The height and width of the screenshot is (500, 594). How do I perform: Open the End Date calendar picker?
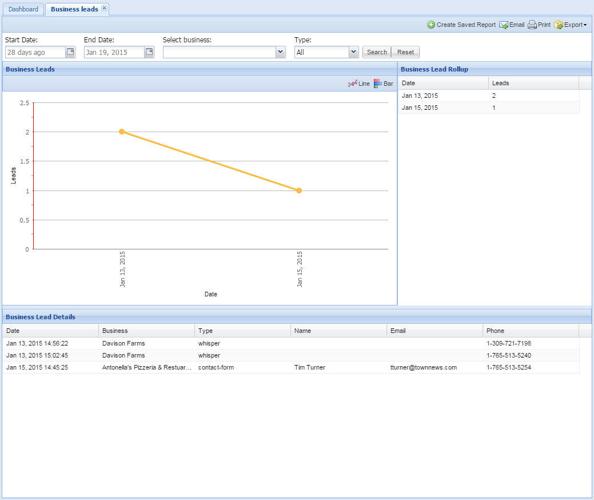149,52
